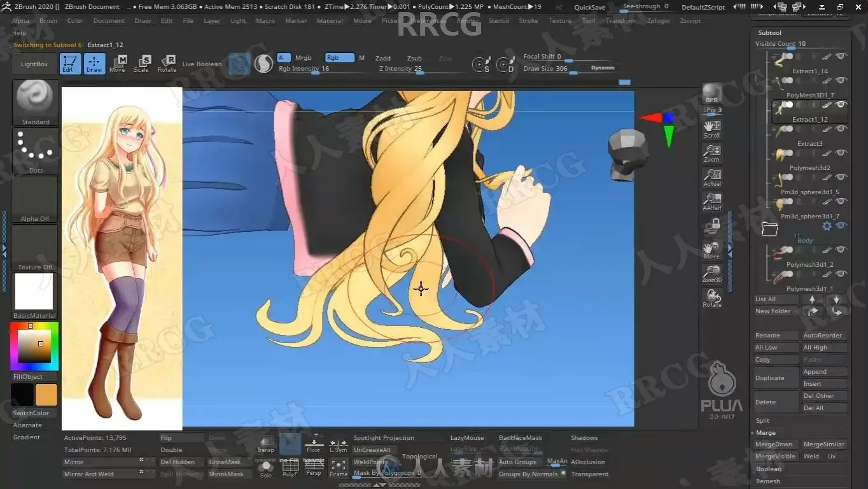The height and width of the screenshot is (489, 868).
Task: Click the Move view icon in right shelf
Action: pyautogui.click(x=712, y=250)
